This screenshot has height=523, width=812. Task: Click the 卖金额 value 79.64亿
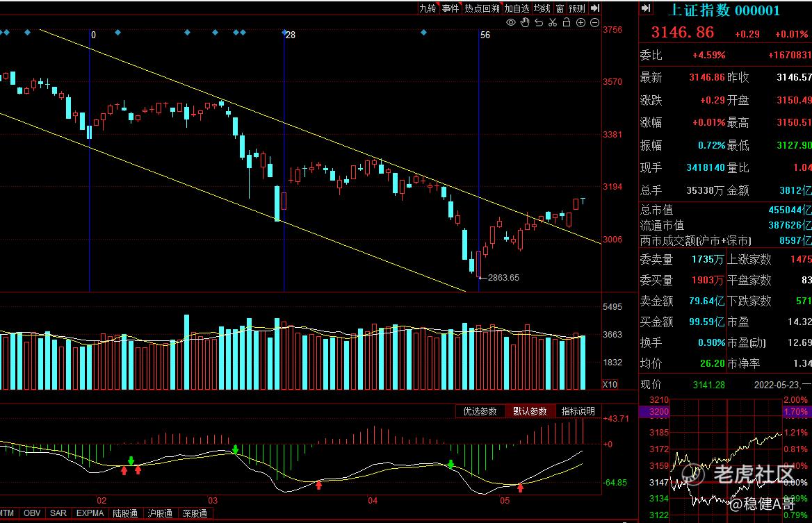[x=706, y=301]
